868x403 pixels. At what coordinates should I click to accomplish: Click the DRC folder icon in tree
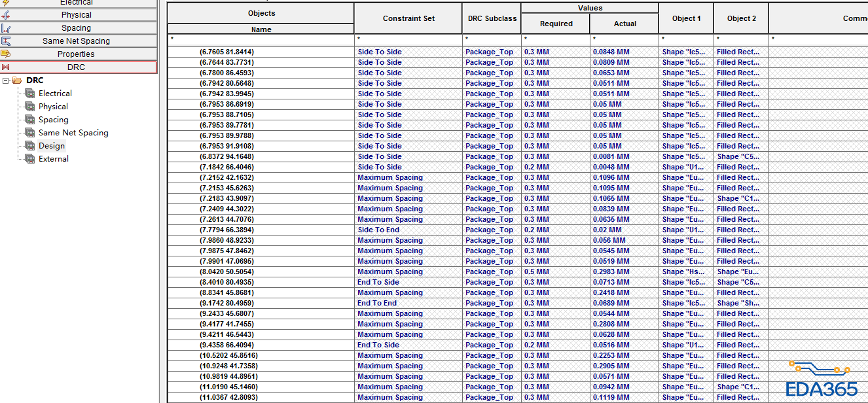(x=17, y=80)
